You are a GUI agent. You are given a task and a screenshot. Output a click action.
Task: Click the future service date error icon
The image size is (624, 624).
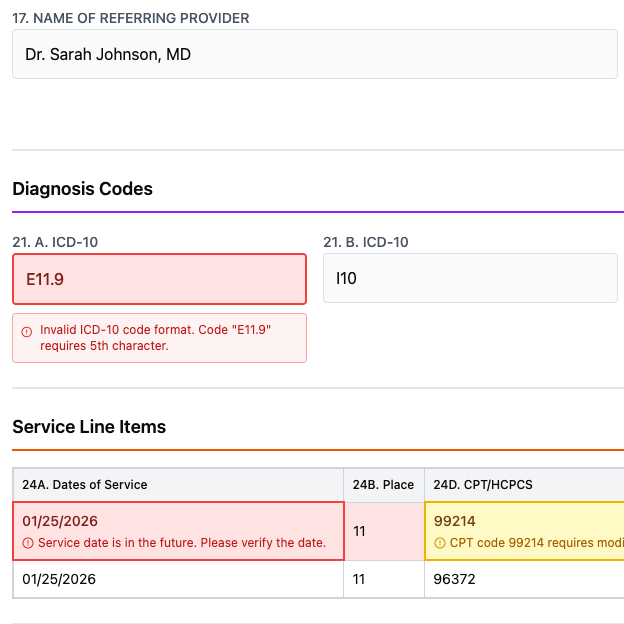28,543
